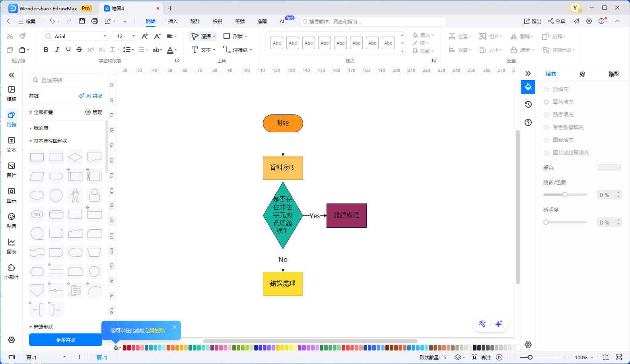Click the AI Symbols link
Viewport: 630px width, 364px height.
[x=91, y=96]
